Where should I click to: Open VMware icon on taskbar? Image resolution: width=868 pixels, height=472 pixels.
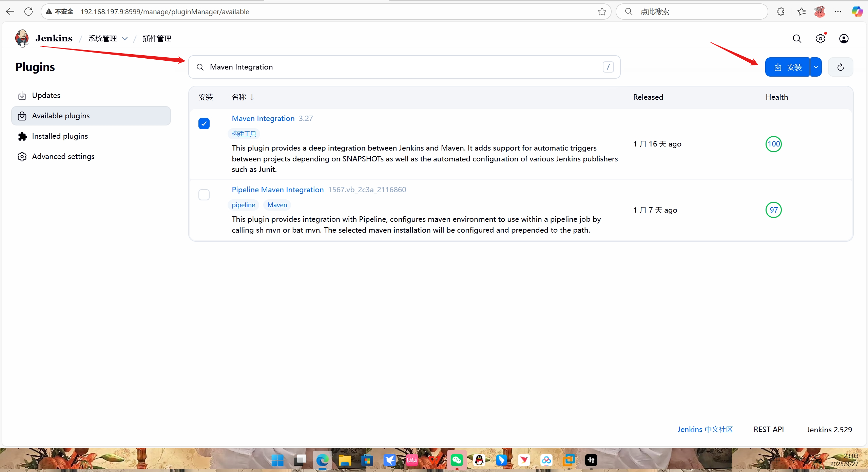coord(569,460)
